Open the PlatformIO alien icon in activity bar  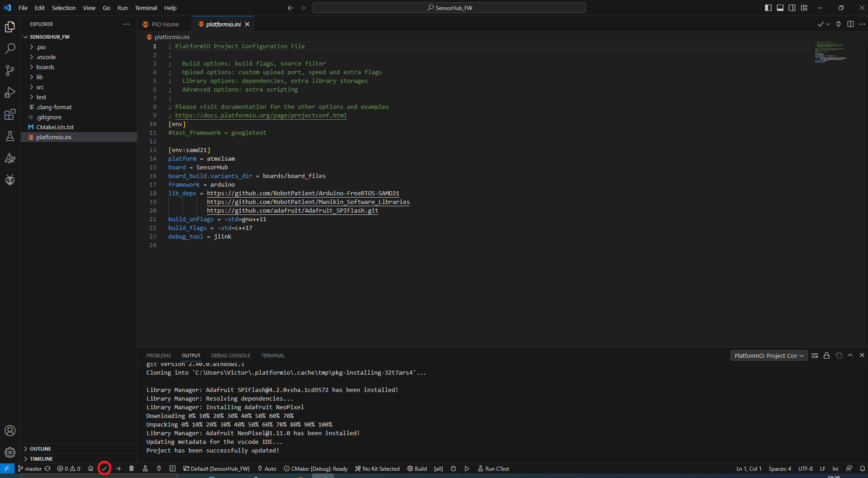pos(10,180)
